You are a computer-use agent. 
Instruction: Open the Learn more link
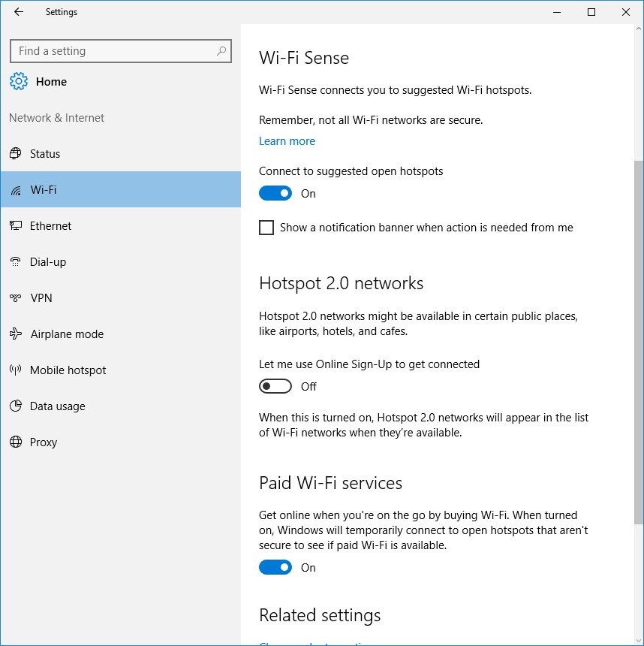coord(287,141)
